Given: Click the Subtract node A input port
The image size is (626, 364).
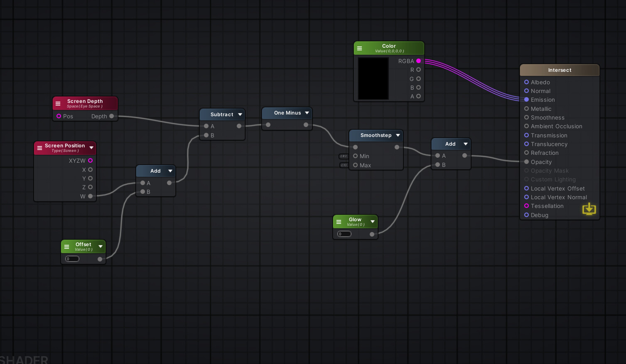Looking at the screenshot, I should 206,126.
